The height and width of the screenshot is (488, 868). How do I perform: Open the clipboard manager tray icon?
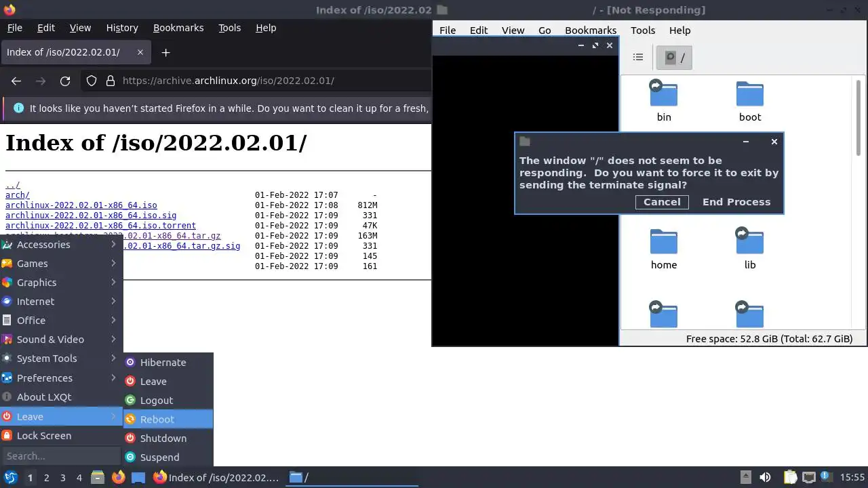790,477
